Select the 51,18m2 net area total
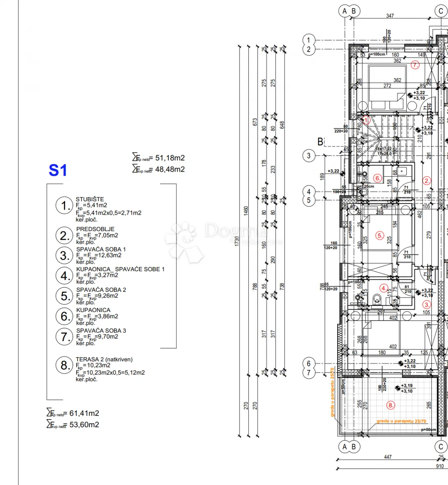Viewport: 448px width, 485px height. tap(170, 158)
